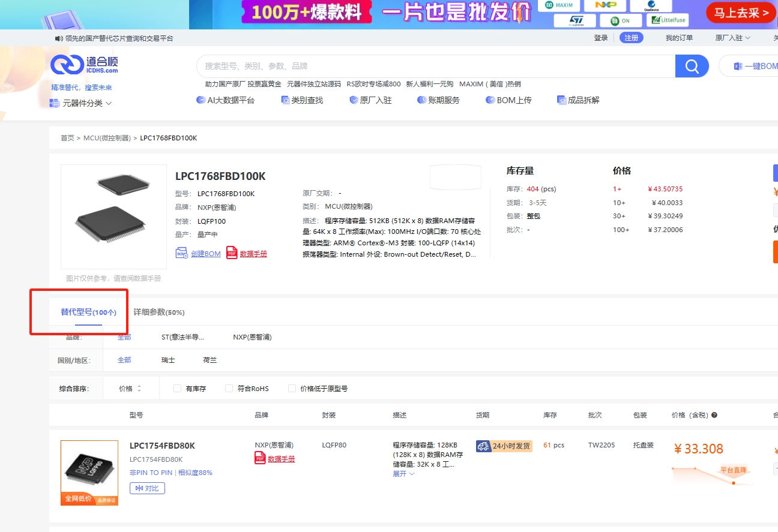Check 价格低于原型号 filter
The height and width of the screenshot is (532, 778).
[x=292, y=389]
